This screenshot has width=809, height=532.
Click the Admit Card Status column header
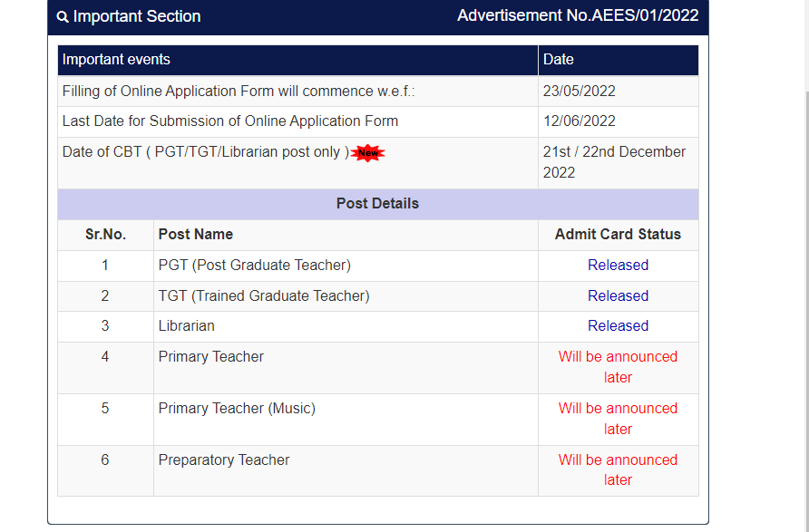[618, 235]
